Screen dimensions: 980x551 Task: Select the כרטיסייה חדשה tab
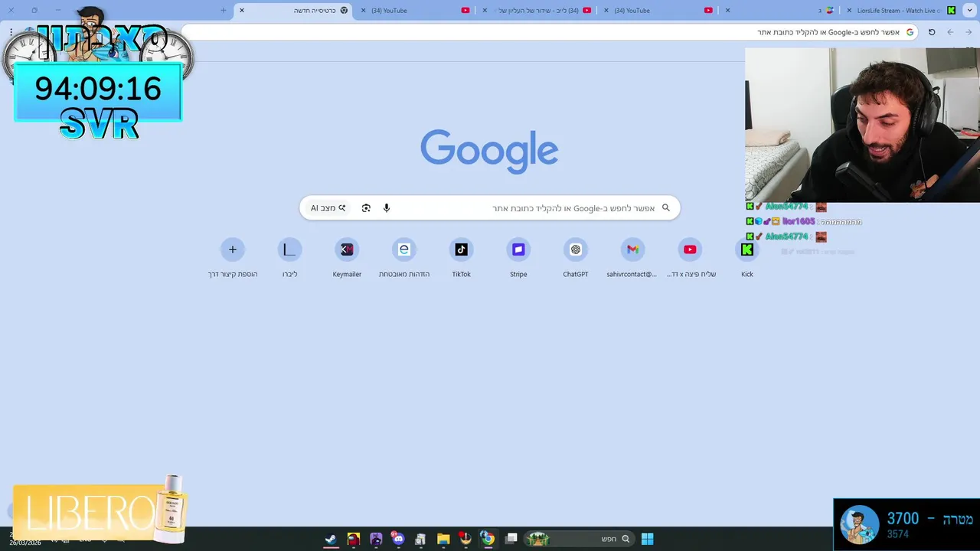(x=293, y=11)
